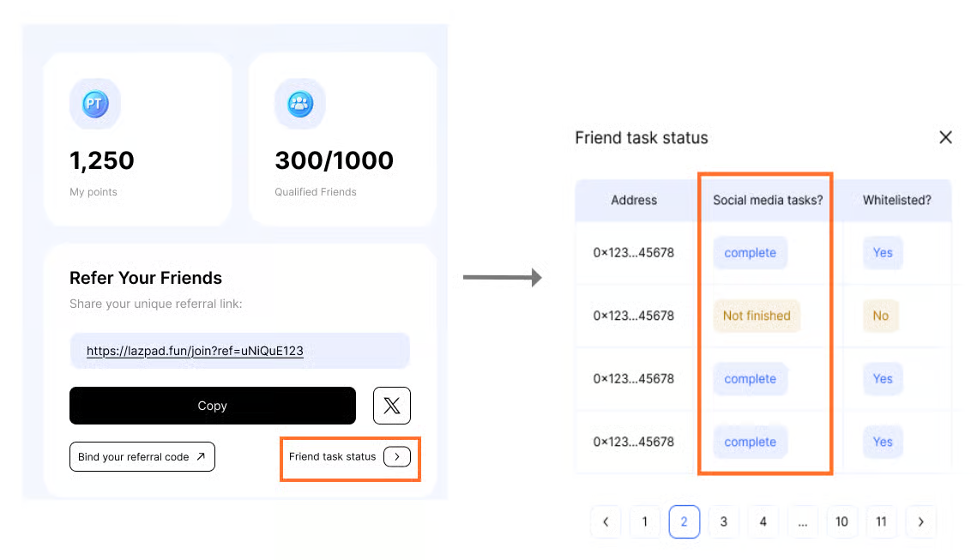977x560 pixels.
Task: Click the Not finished status badge
Action: click(x=756, y=316)
